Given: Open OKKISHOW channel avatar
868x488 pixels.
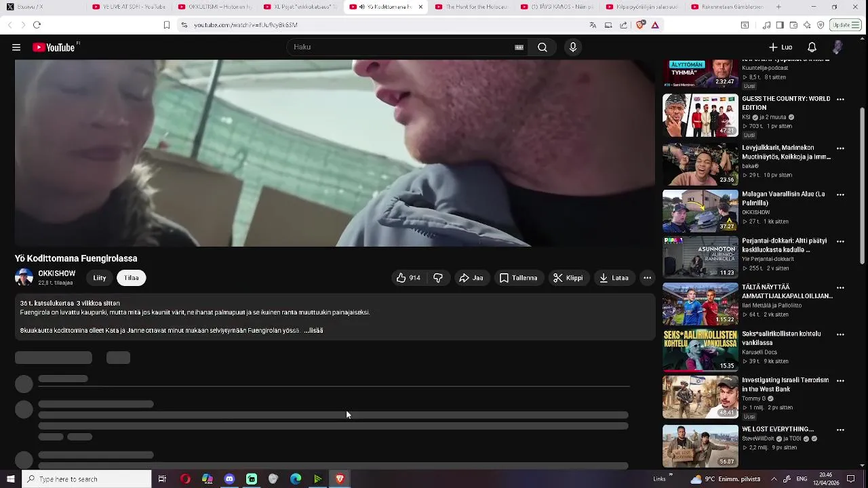Looking at the screenshot, I should point(24,278).
